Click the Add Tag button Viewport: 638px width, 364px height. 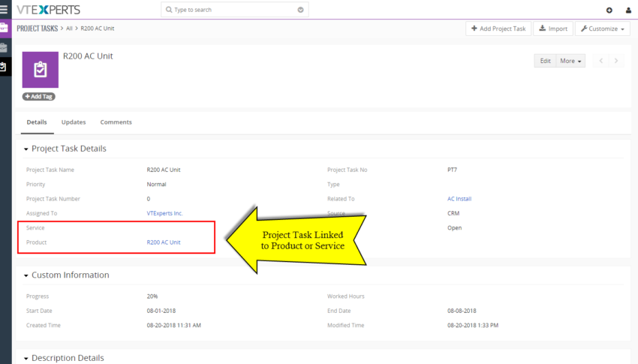(x=38, y=96)
